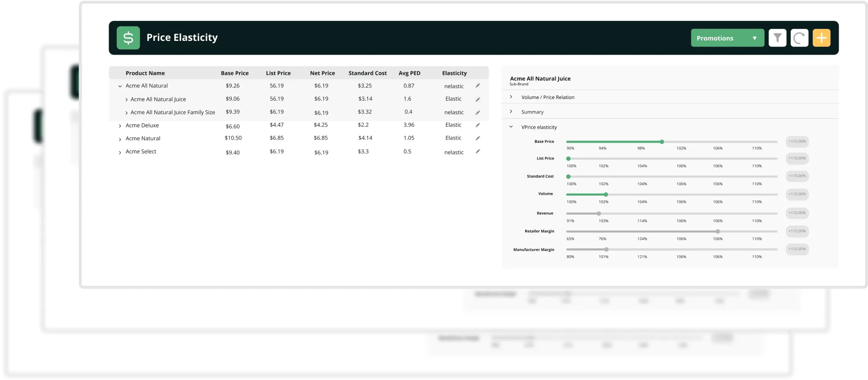Click the Elasticity column header
The image size is (868, 380).
pyautogui.click(x=454, y=73)
